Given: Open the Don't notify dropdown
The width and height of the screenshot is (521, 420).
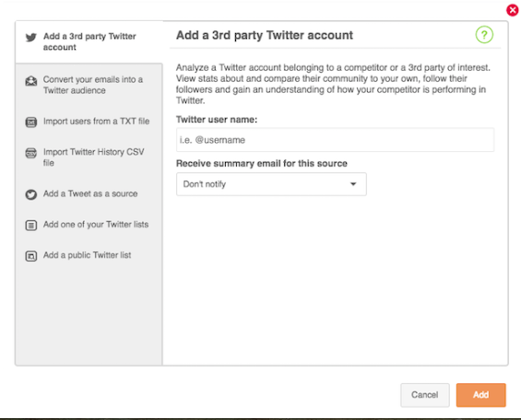Looking at the screenshot, I should [271, 184].
